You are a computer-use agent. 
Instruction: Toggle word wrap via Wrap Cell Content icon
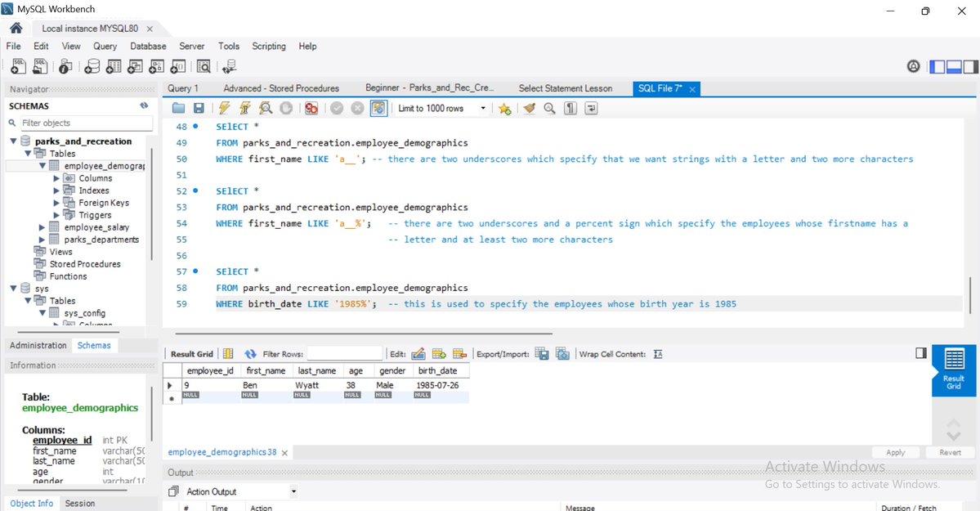click(659, 353)
